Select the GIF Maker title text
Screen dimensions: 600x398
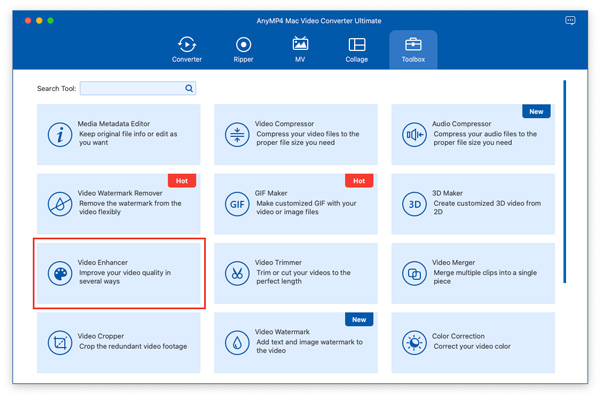pos(271,193)
